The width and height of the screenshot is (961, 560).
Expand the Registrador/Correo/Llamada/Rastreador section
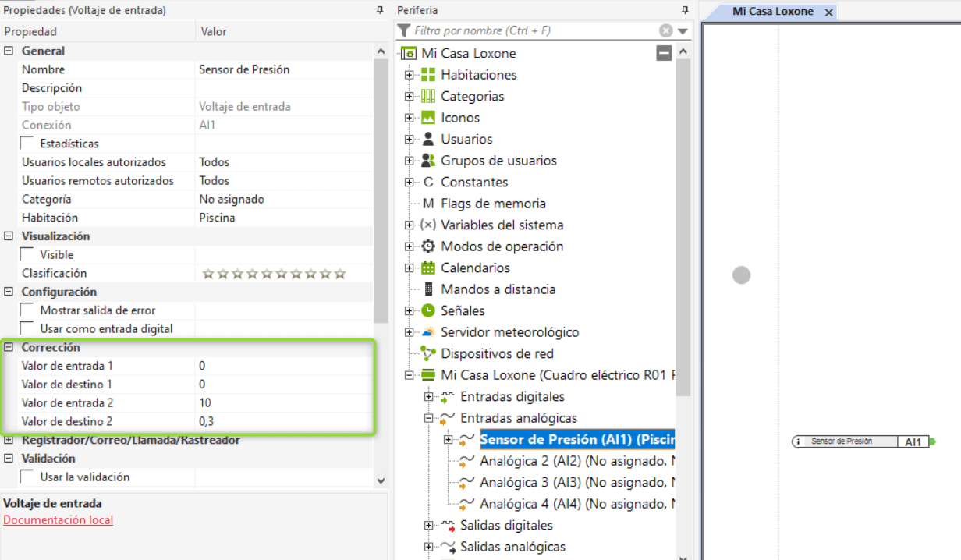[9, 440]
